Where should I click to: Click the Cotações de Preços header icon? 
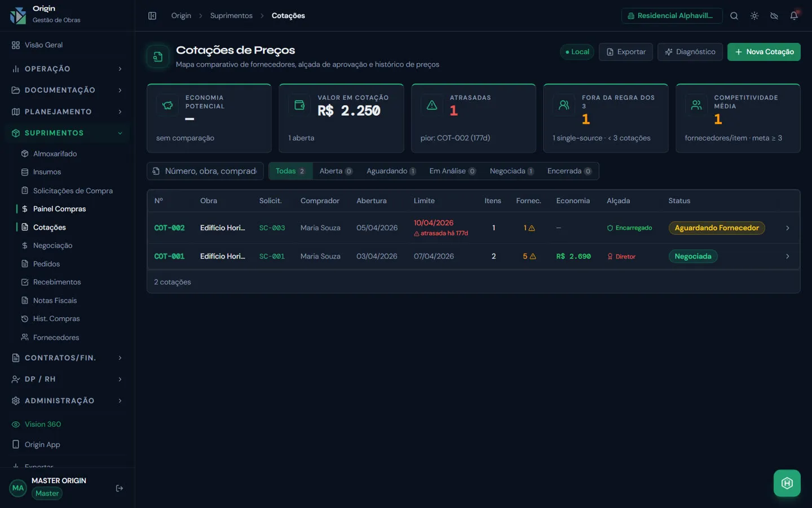158,56
